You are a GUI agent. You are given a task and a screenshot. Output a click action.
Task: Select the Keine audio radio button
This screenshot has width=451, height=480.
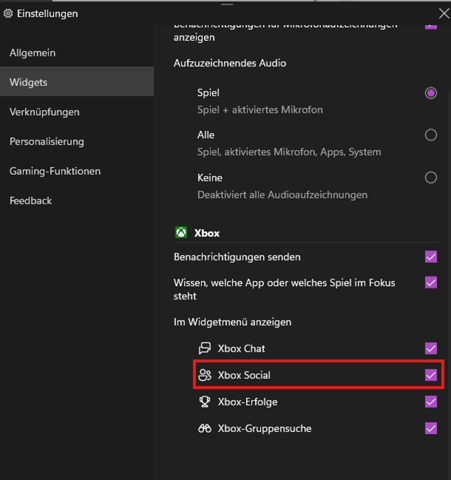click(x=431, y=178)
